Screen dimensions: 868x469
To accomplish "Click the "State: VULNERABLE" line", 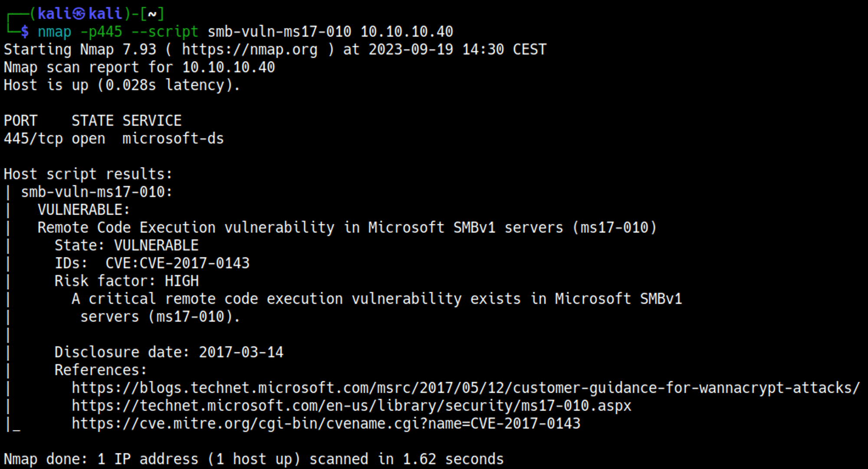I will click(126, 246).
